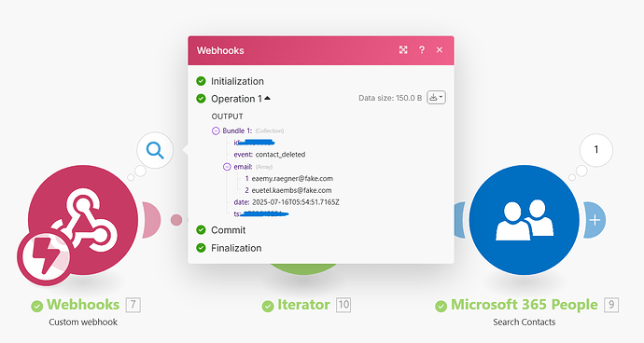Select the Microsoft 365 People module
This screenshot has width=644, height=343.
pyautogui.click(x=525, y=220)
